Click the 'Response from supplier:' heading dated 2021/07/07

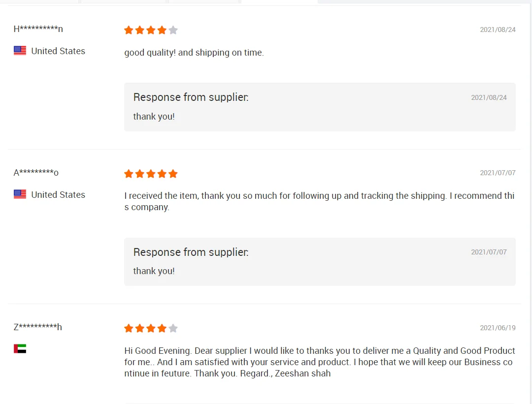coord(191,252)
